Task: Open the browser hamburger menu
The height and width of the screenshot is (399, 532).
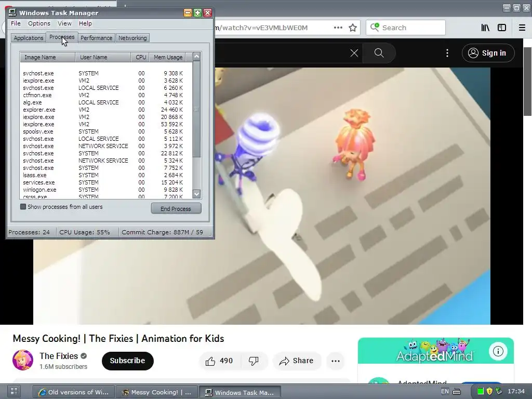Action: coord(522,28)
